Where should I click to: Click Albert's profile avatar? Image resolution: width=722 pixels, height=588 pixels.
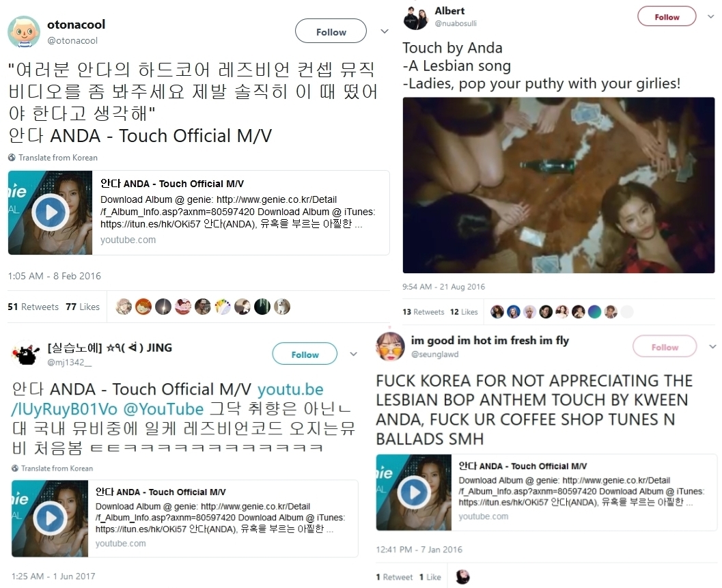(416, 18)
